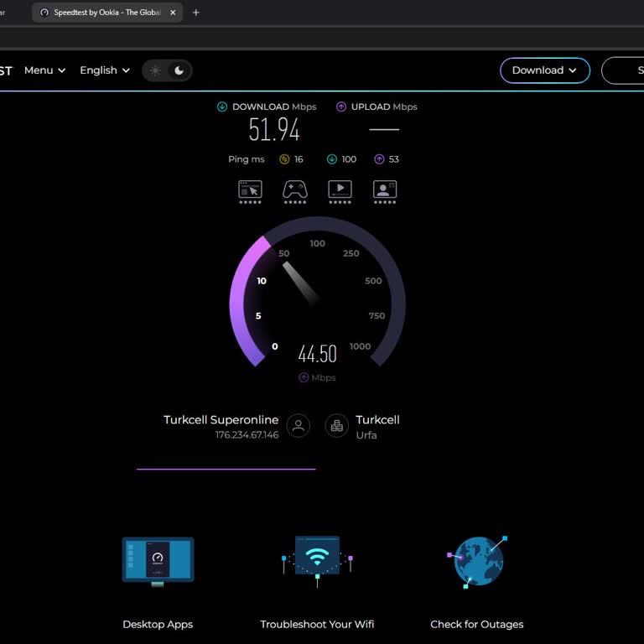
Task: Click the yellow idle ping icon
Action: pos(284,159)
